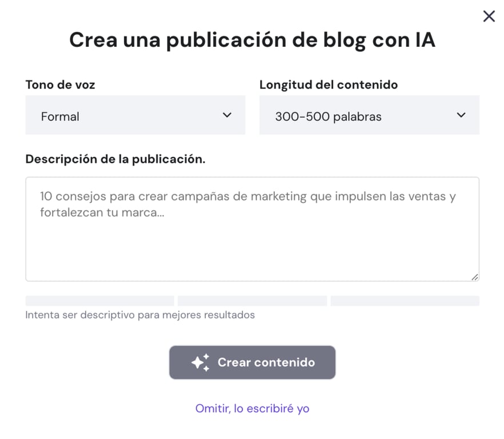
Task: Skip AI writing with the Omitir link
Action: 252,408
